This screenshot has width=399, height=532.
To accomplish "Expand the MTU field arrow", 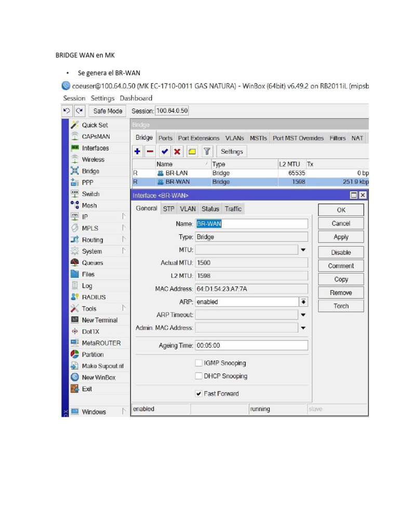I will click(x=303, y=250).
